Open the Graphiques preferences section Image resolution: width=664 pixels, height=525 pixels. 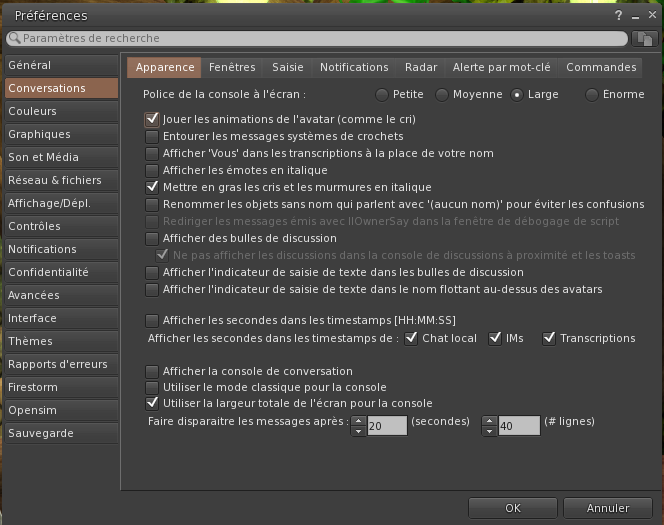[40, 134]
